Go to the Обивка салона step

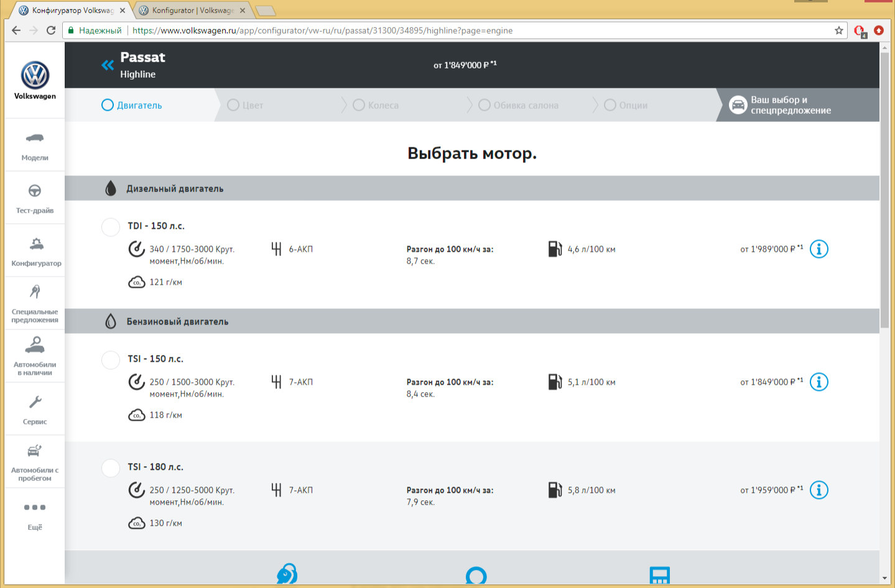(519, 105)
